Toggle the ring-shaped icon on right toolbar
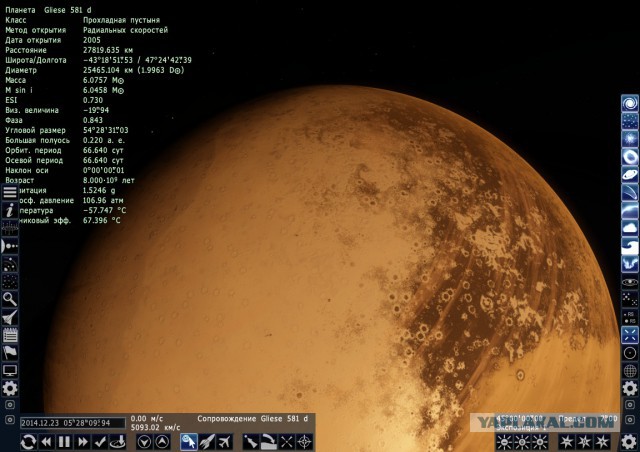The image size is (640, 452). (x=630, y=157)
